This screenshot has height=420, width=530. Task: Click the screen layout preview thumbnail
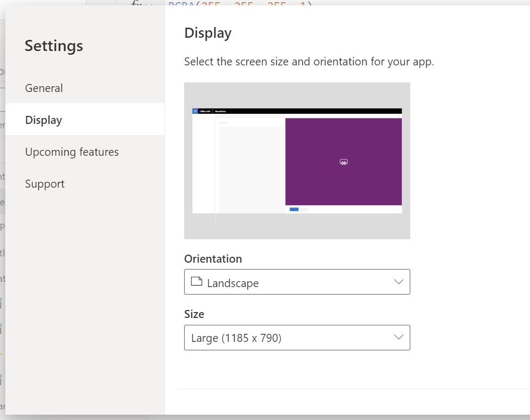[297, 161]
